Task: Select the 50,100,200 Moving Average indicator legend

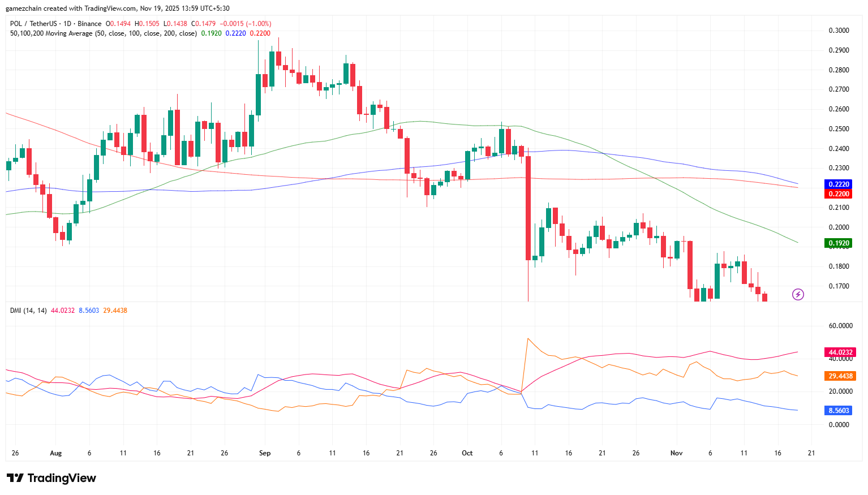Action: (103, 33)
